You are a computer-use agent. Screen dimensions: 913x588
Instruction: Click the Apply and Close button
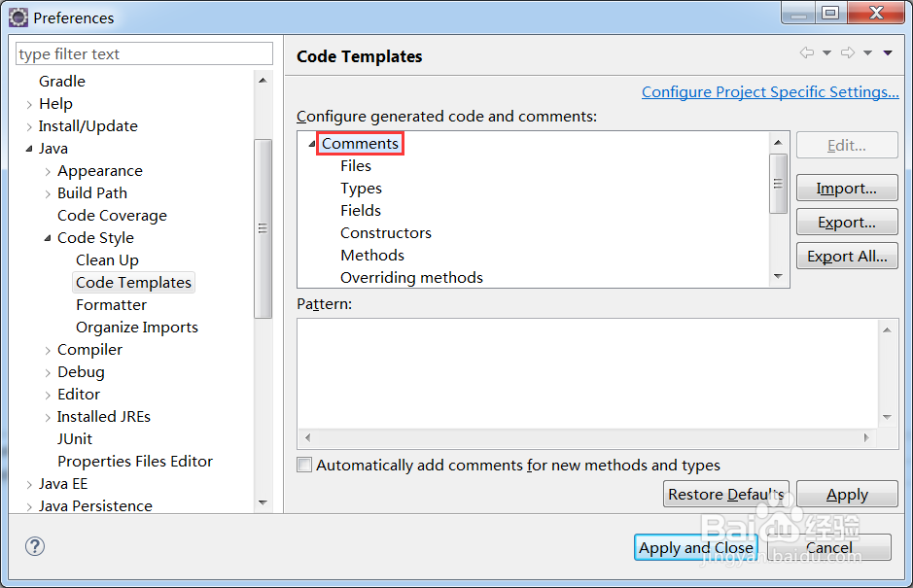point(696,547)
